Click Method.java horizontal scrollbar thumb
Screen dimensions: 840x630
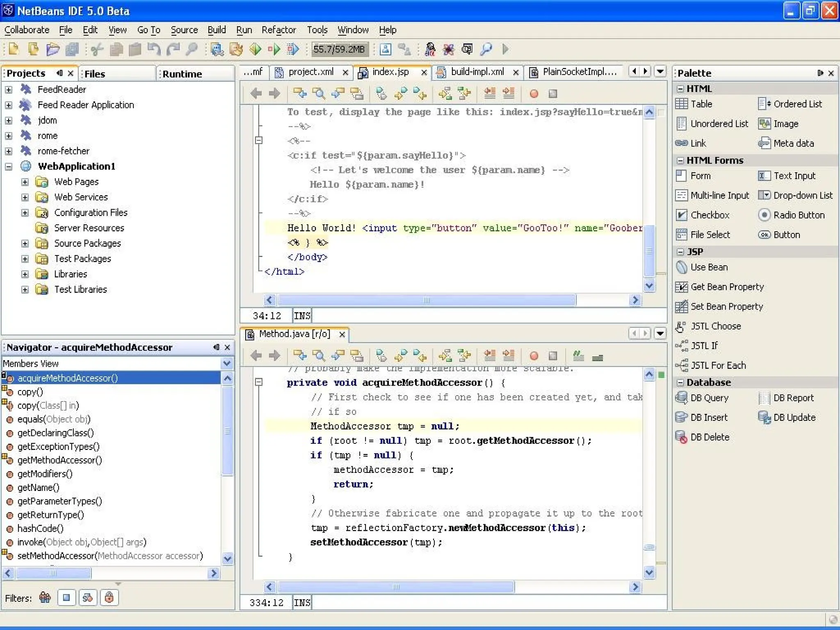(396, 587)
